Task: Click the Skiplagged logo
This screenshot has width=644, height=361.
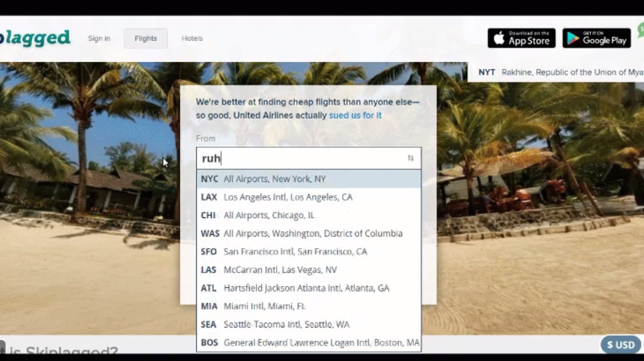Action: [35, 37]
